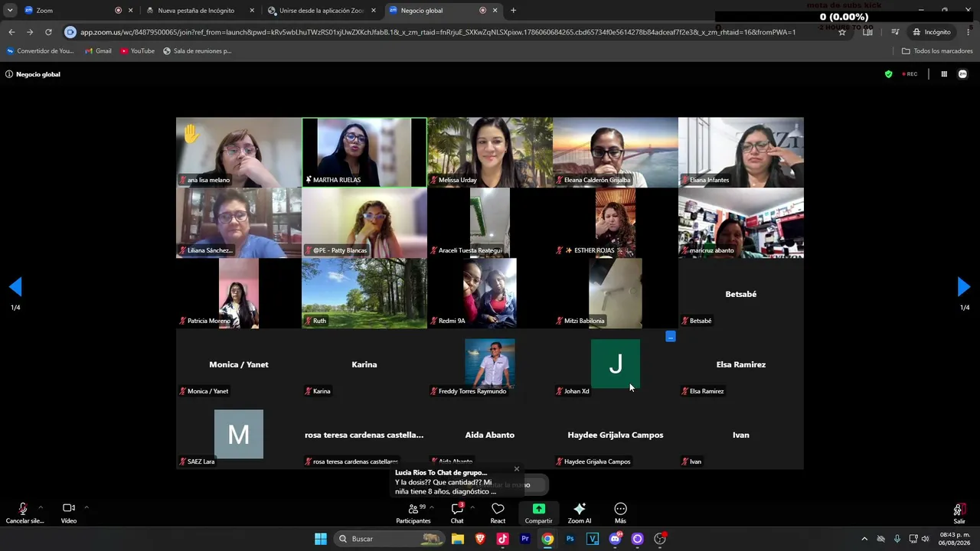Open Zoom AI companion

click(x=580, y=513)
